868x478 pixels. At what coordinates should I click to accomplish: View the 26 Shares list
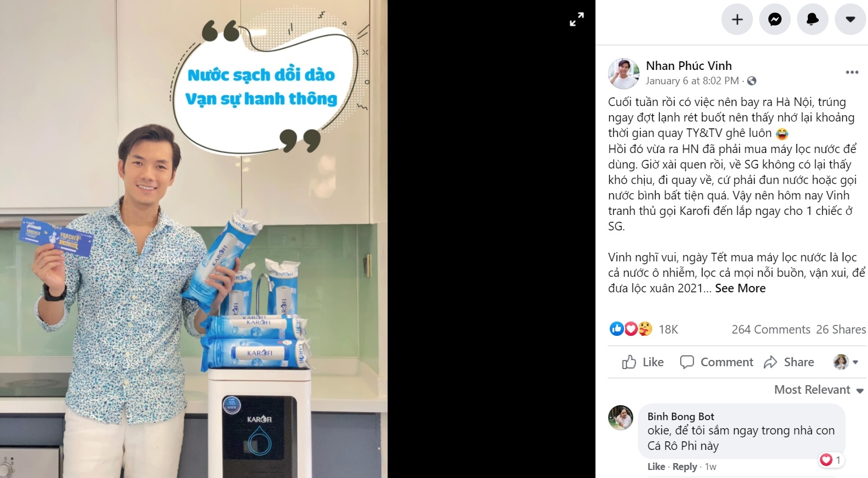pos(841,330)
